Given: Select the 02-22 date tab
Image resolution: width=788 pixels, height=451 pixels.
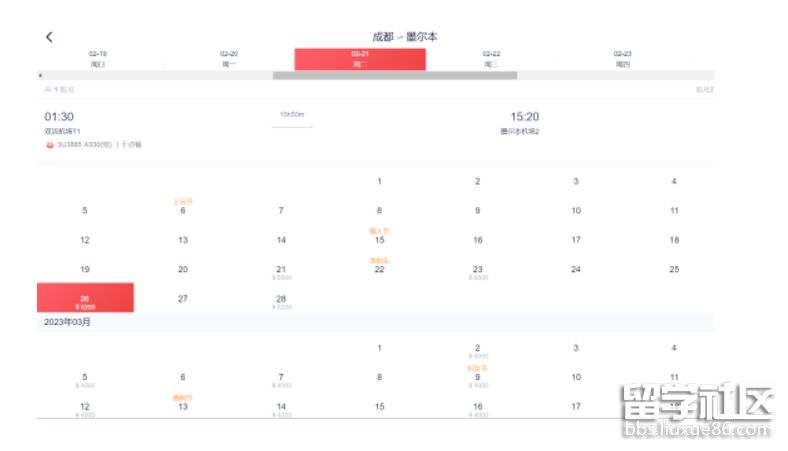Looking at the screenshot, I should (491, 59).
